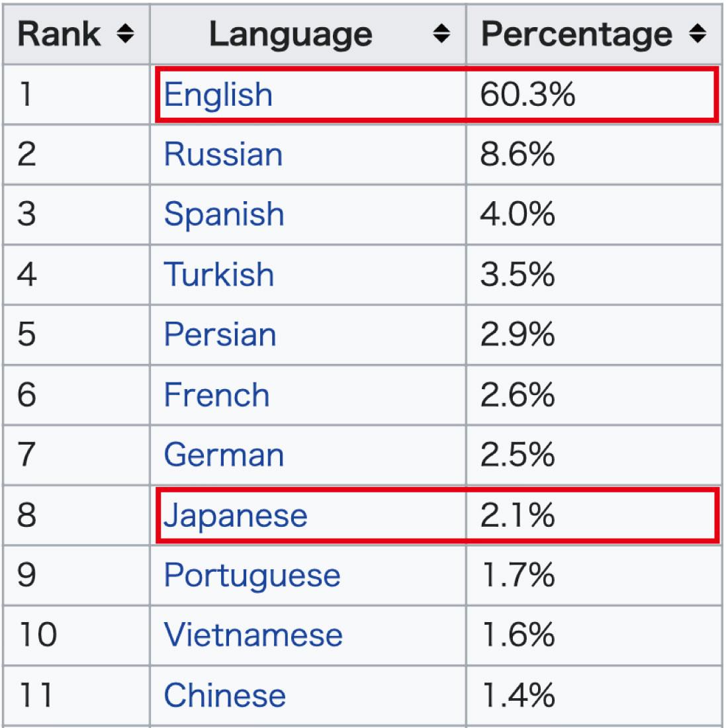Viewport: 728px width, 728px height.
Task: Open the Chinese language link
Action: 224,695
